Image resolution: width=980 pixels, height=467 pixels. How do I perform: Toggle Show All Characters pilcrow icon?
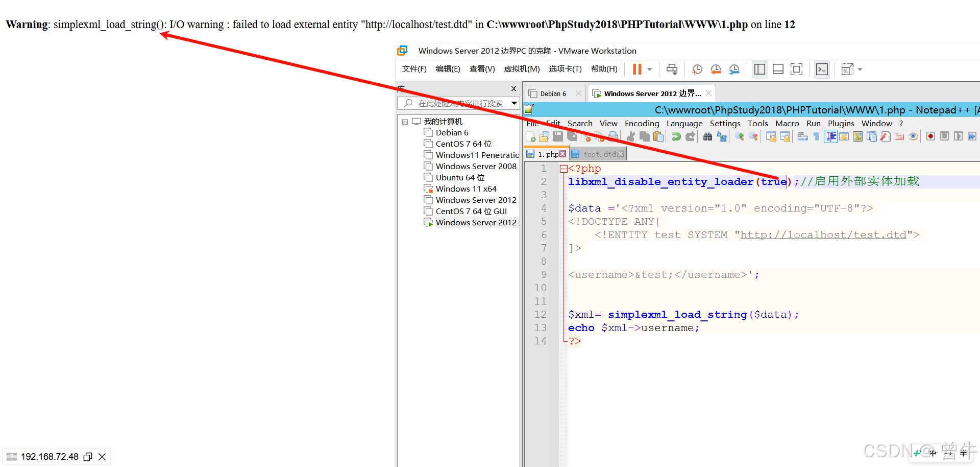pos(816,136)
